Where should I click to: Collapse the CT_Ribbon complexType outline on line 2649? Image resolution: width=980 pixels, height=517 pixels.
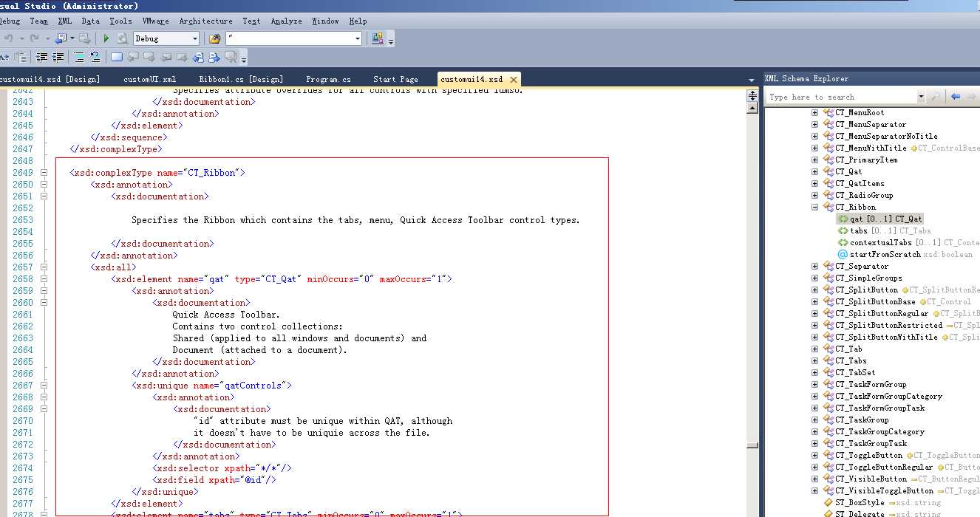[44, 173]
